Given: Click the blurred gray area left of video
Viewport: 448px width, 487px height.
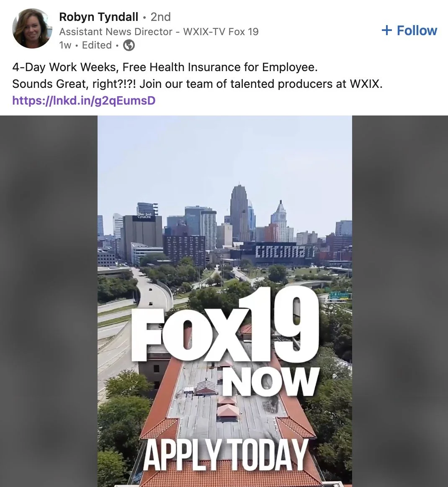Looking at the screenshot, I should coord(49,301).
